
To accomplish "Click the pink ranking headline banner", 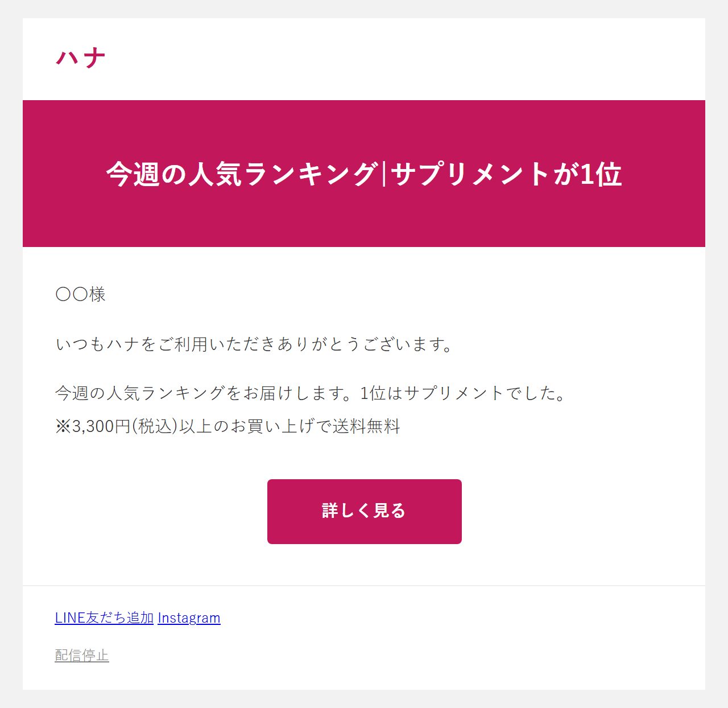I will (364, 174).
